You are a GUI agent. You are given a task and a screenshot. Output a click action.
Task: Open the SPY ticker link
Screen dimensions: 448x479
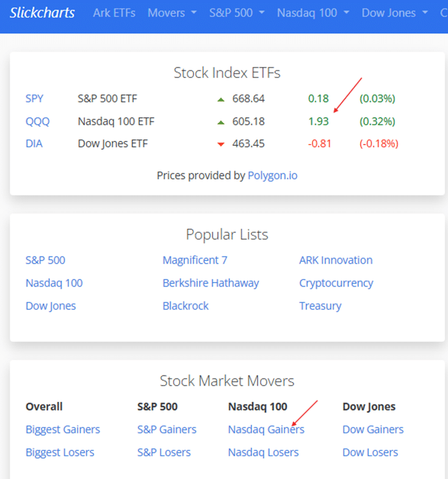tap(35, 98)
